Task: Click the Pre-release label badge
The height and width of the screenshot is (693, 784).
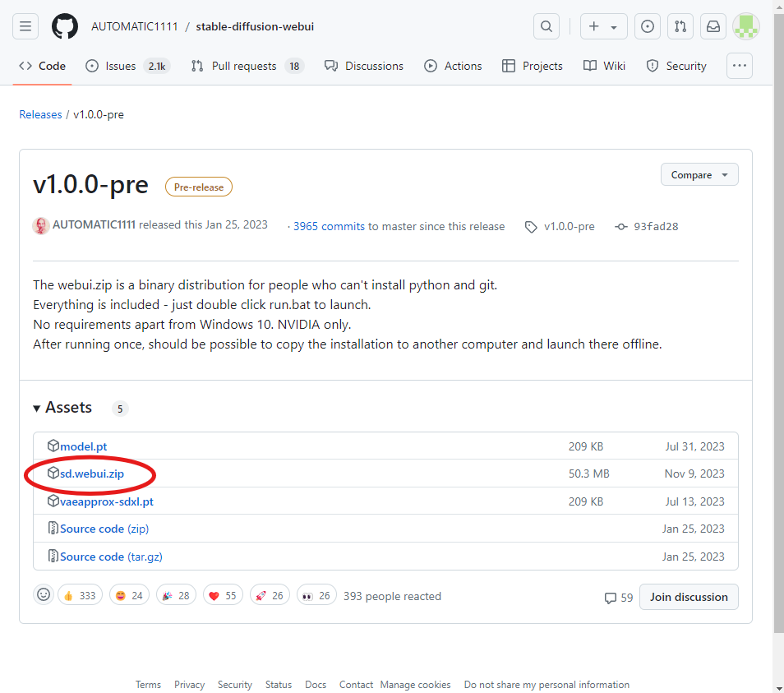Action: 199,187
